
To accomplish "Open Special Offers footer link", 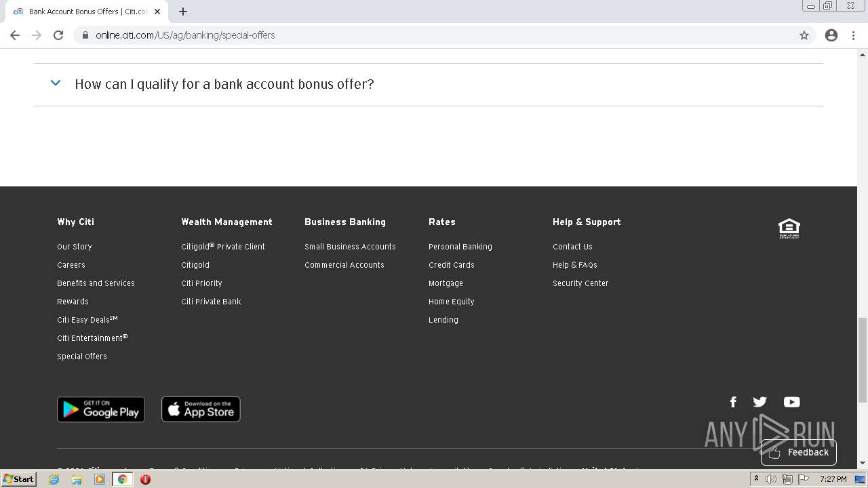I will click(x=82, y=357).
